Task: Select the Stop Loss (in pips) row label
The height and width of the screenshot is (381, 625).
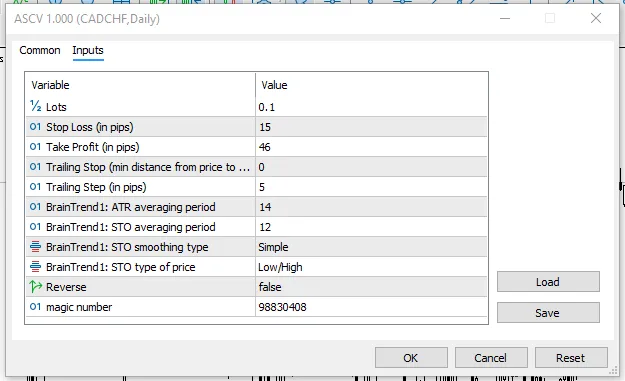Action: pyautogui.click(x=90, y=127)
